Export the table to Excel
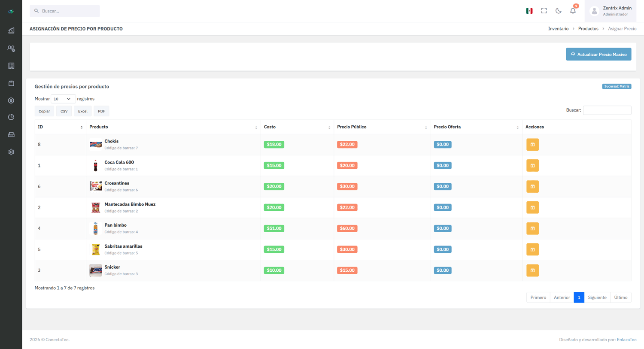Image resolution: width=644 pixels, height=349 pixels. point(83,111)
